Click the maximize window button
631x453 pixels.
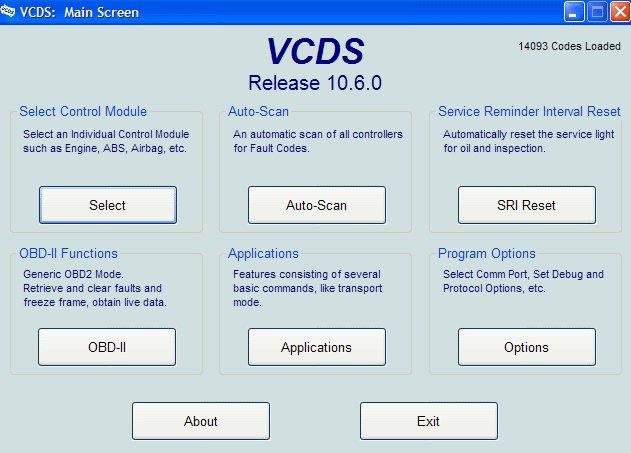coord(597,12)
